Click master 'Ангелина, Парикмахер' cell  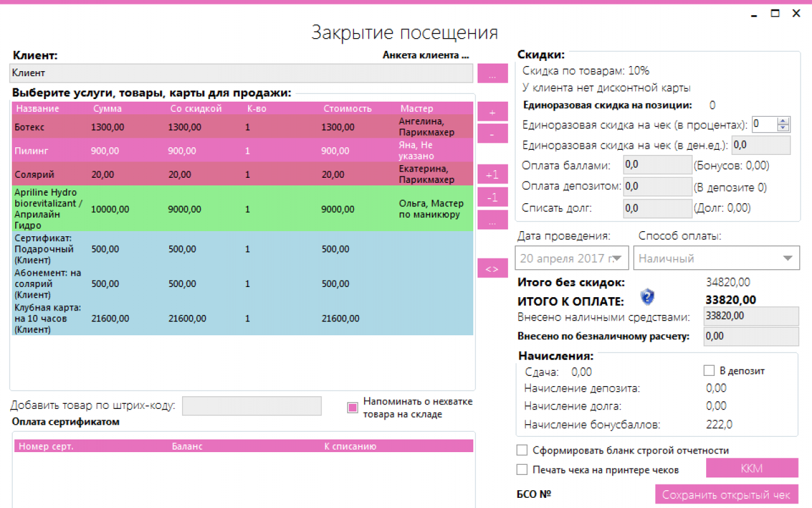(x=427, y=127)
